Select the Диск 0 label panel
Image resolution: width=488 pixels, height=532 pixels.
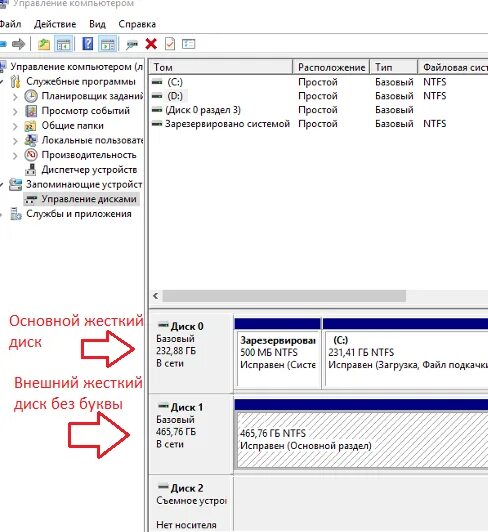pos(191,353)
